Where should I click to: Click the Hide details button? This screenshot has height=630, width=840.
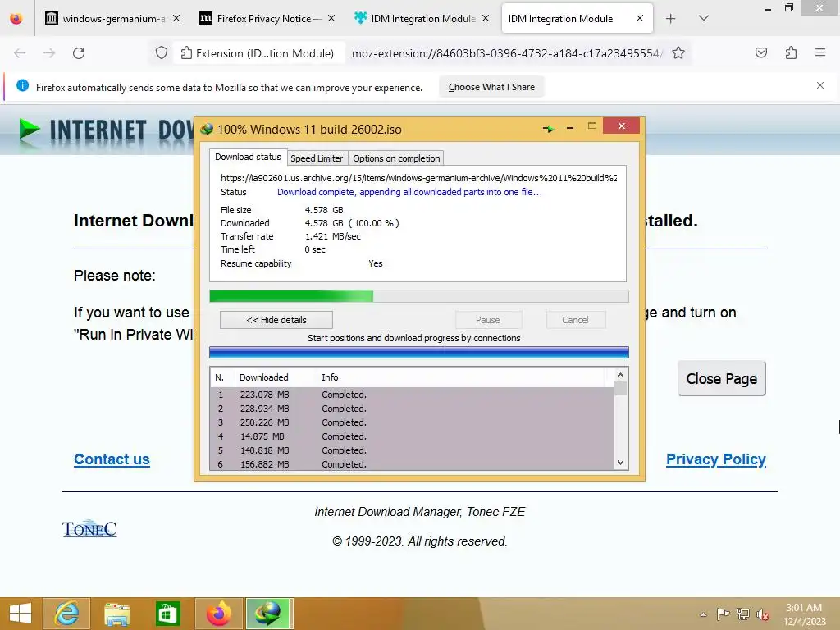(276, 320)
